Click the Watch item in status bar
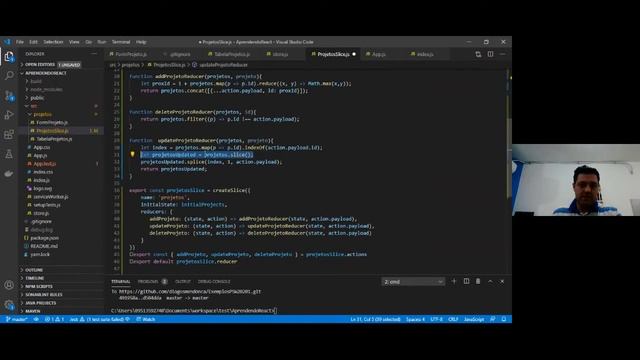This screenshot has width=640, height=360. (x=146, y=319)
